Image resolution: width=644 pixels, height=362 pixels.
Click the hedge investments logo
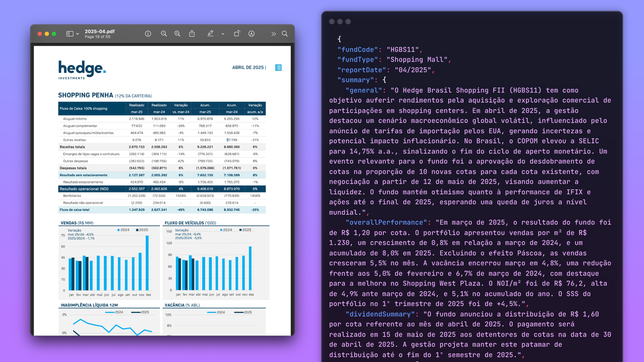click(82, 70)
